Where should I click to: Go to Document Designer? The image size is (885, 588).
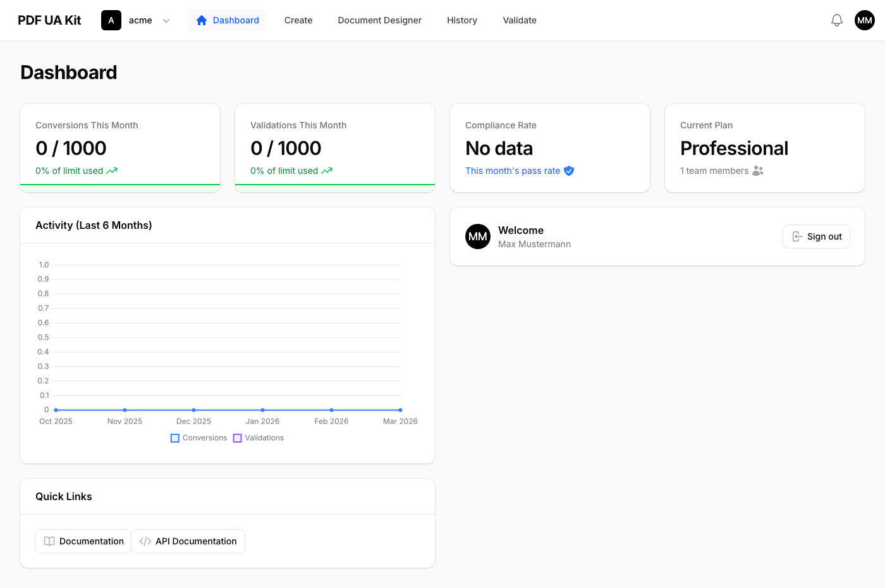tap(379, 20)
